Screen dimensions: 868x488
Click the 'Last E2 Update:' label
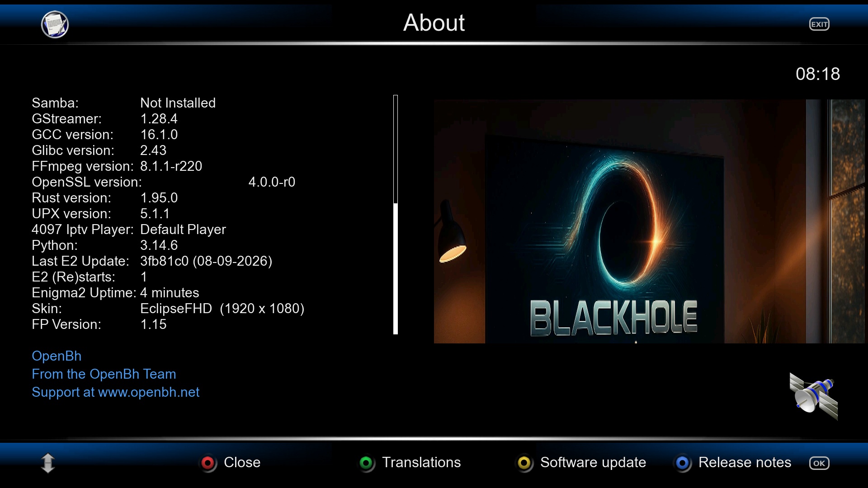pos(80,261)
